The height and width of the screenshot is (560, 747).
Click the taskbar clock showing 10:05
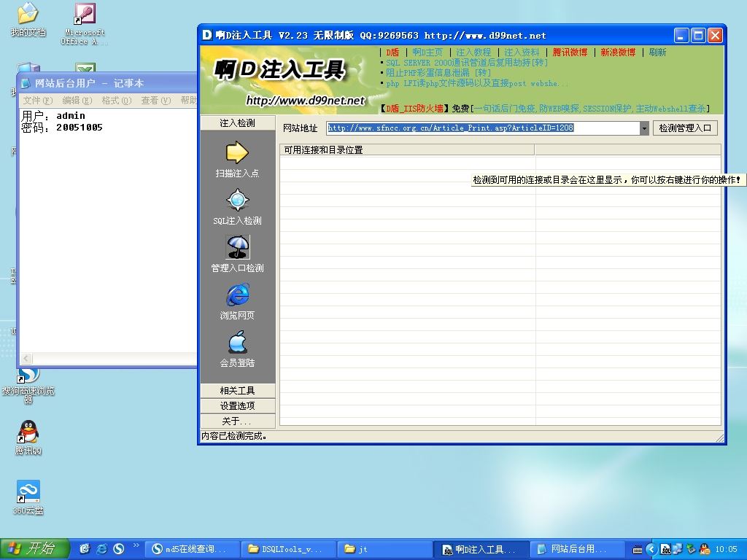tap(726, 550)
